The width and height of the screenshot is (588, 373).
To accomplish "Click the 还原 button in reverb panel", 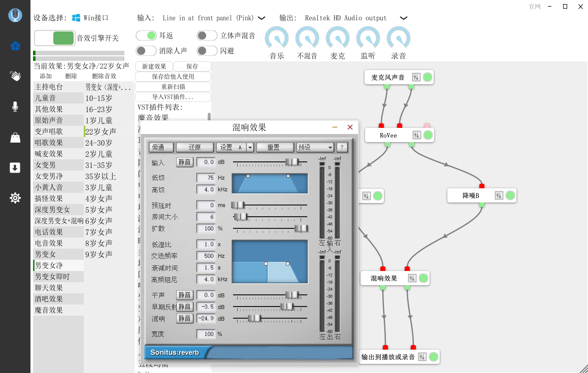I will pyautogui.click(x=195, y=147).
